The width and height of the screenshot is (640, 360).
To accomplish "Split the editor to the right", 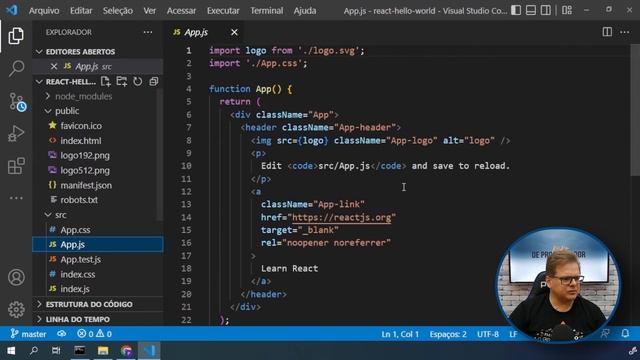I will 607,32.
